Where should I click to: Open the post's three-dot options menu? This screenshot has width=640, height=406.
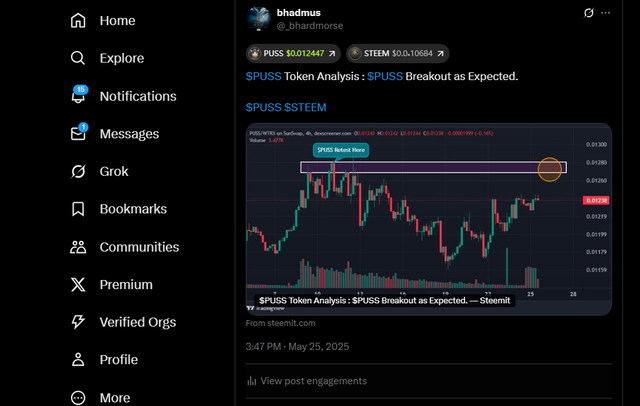coord(606,13)
